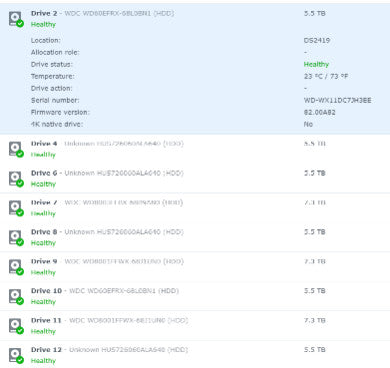Click the Drive 6 model HUS726060ALA640 text
The width and height of the screenshot is (390, 368).
[124, 173]
